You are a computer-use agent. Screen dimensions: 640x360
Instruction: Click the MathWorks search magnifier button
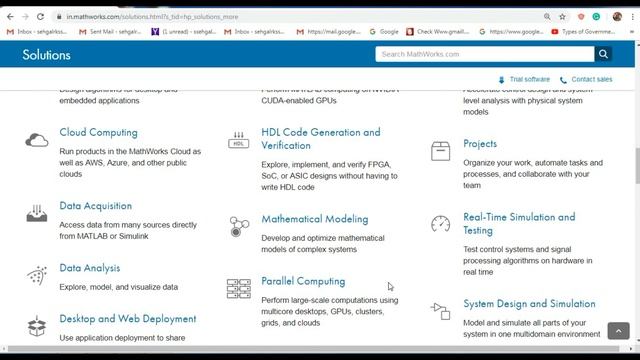pos(603,54)
